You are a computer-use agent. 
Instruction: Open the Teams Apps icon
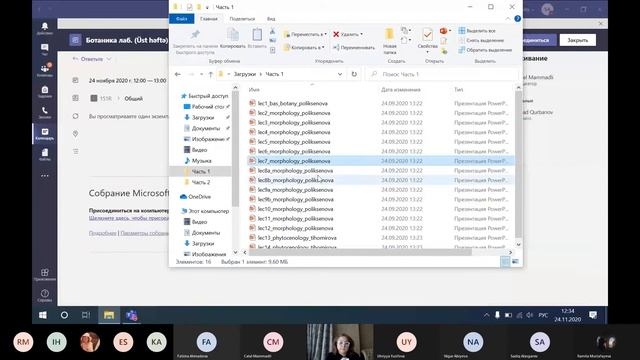(45, 272)
